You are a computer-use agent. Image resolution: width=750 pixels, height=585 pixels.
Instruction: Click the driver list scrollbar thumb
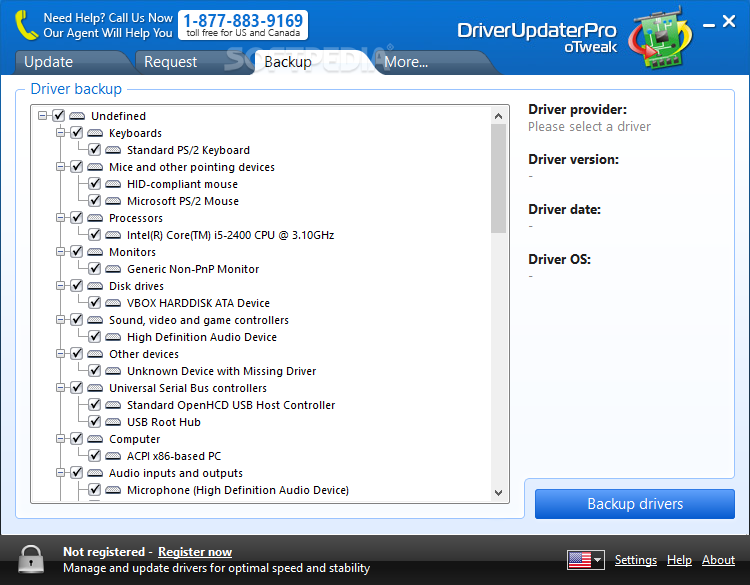pyautogui.click(x=498, y=178)
